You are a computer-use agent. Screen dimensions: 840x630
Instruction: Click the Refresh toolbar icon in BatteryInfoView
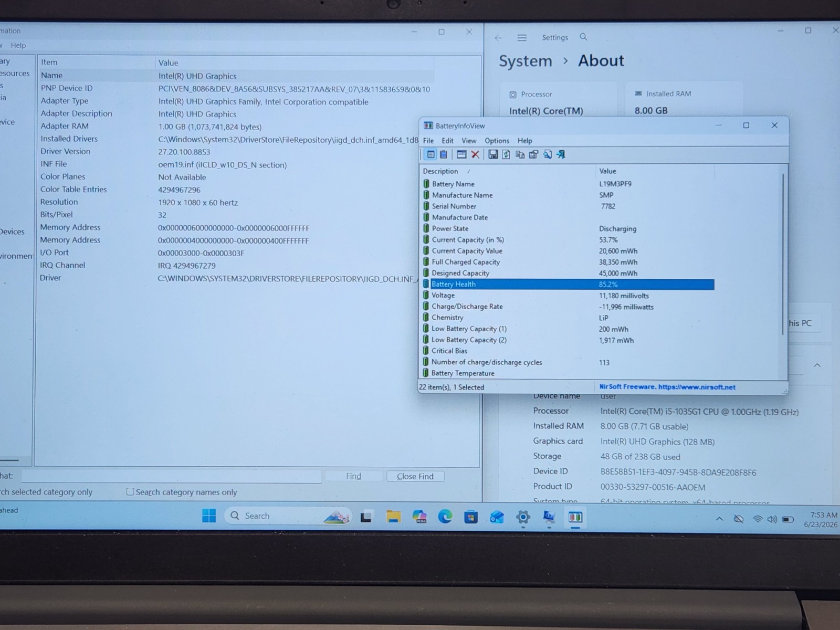click(506, 154)
